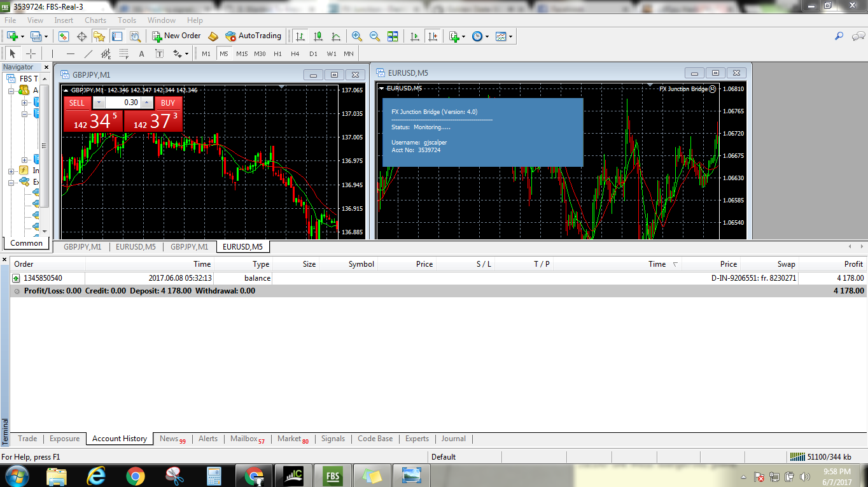Select the Cursor arrow tool
This screenshot has width=868, height=487.
tap(13, 53)
